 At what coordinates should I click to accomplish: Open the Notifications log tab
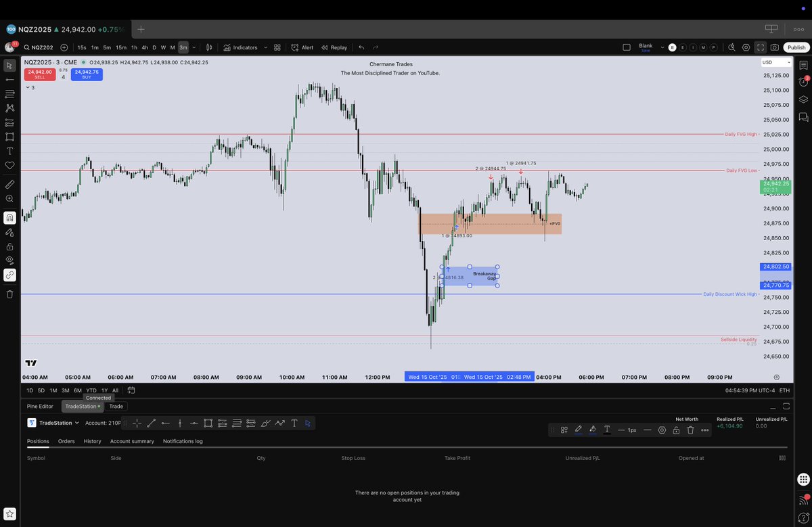click(x=183, y=441)
